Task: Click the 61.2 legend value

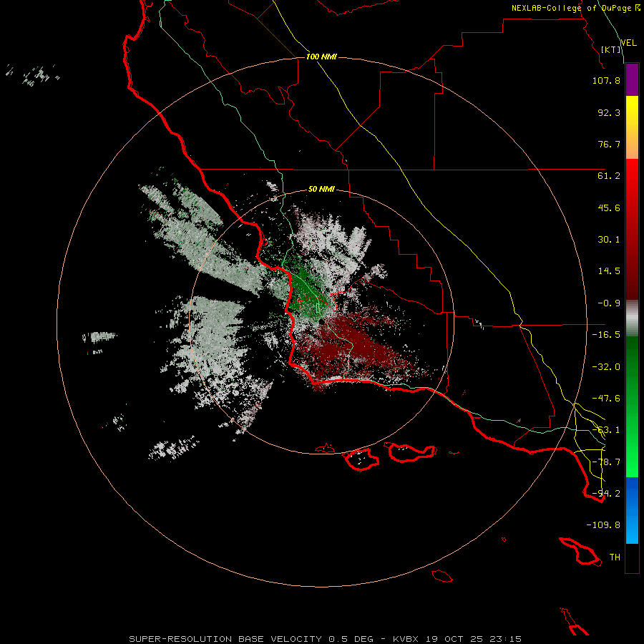Action: pos(609,176)
